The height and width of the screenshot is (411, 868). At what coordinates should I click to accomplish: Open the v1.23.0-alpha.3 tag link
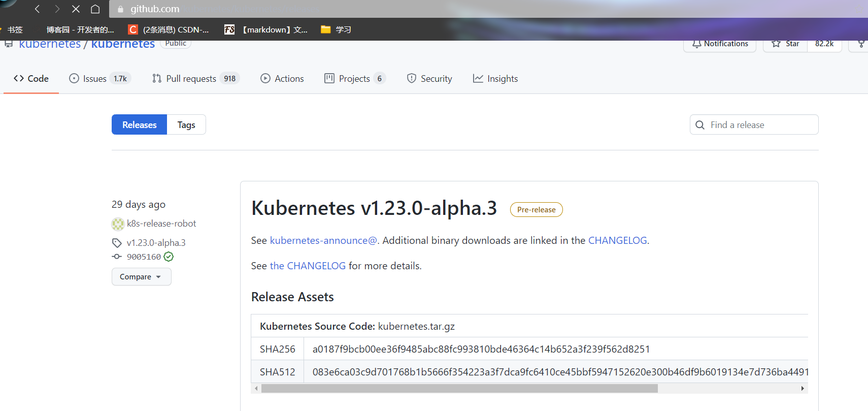tap(156, 243)
